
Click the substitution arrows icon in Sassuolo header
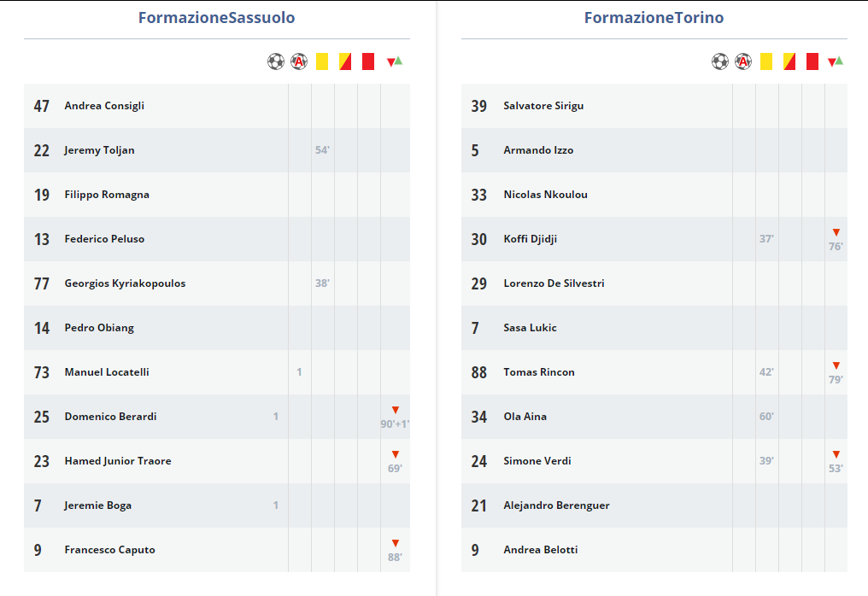[395, 61]
